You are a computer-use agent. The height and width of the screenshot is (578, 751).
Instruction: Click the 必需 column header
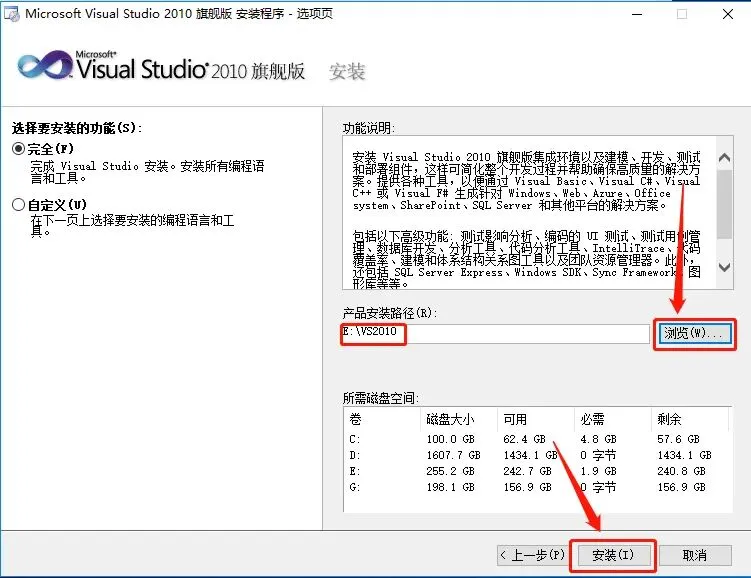click(x=613, y=419)
